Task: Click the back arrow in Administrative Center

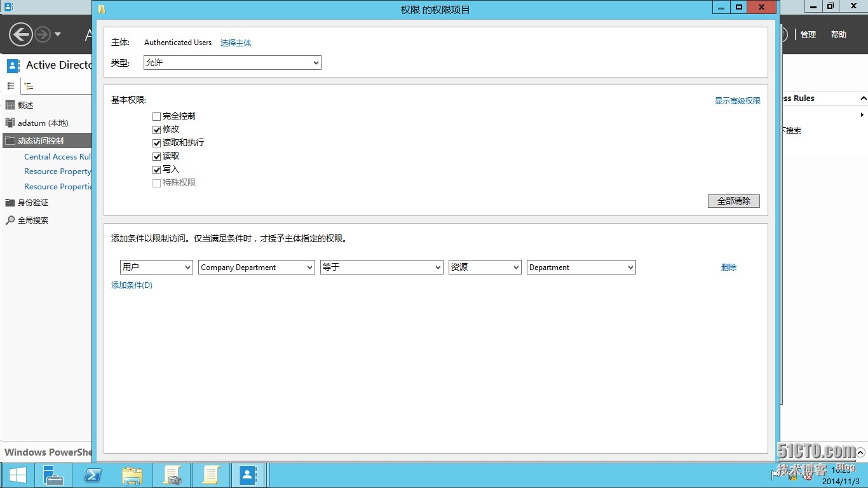Action: 21,34
